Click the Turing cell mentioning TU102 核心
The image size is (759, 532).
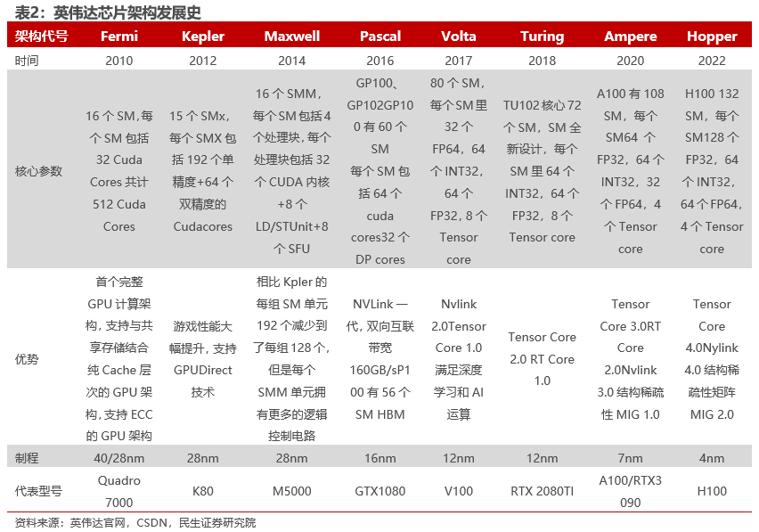click(x=543, y=171)
